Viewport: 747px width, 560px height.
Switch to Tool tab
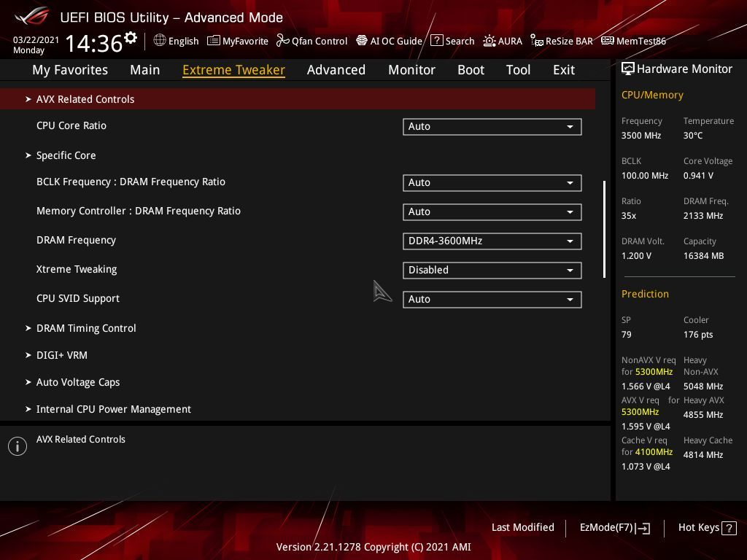click(x=519, y=70)
